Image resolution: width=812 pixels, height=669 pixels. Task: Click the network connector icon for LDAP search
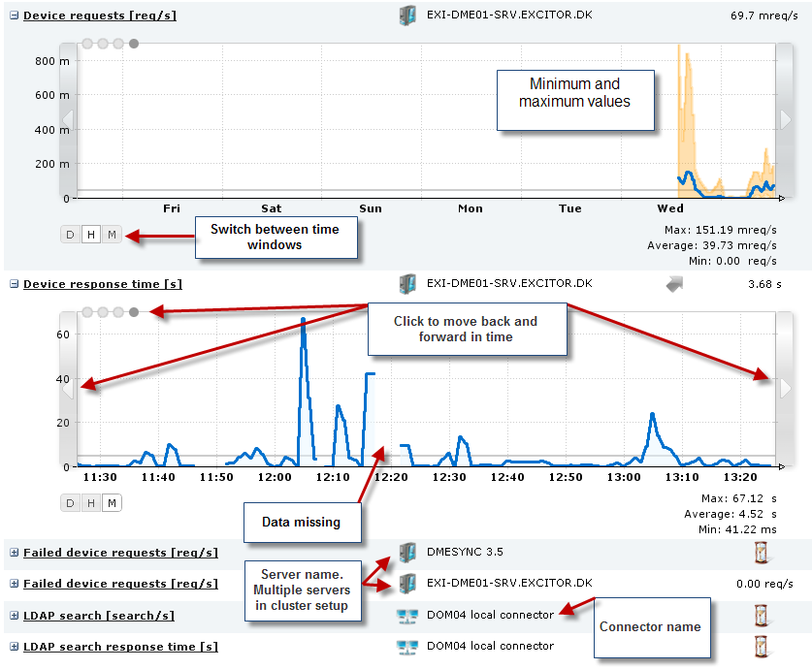pos(407,615)
